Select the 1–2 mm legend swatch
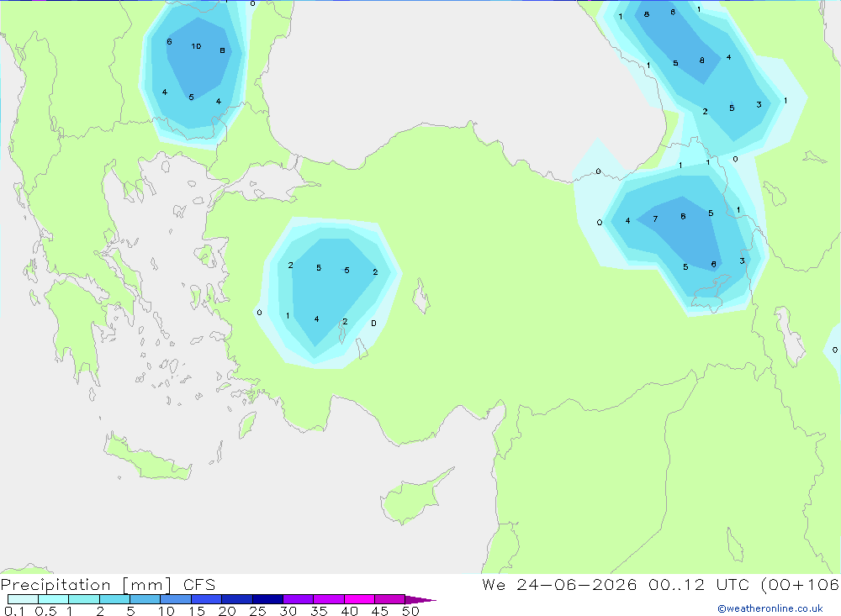 pos(84,599)
